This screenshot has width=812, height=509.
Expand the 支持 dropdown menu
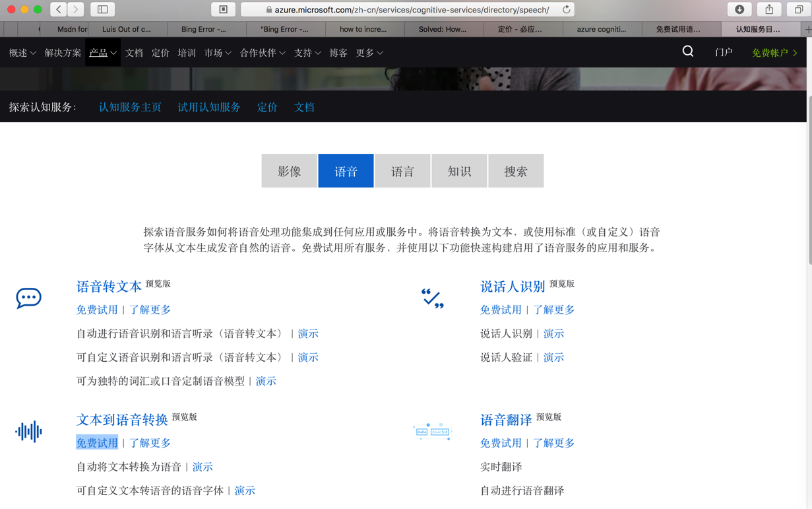pos(307,53)
